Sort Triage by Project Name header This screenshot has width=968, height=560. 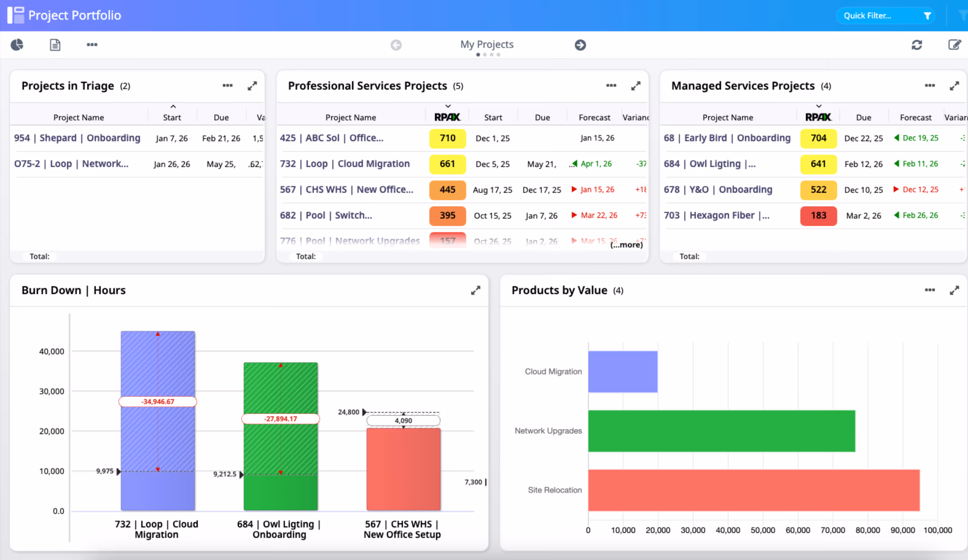pyautogui.click(x=79, y=118)
